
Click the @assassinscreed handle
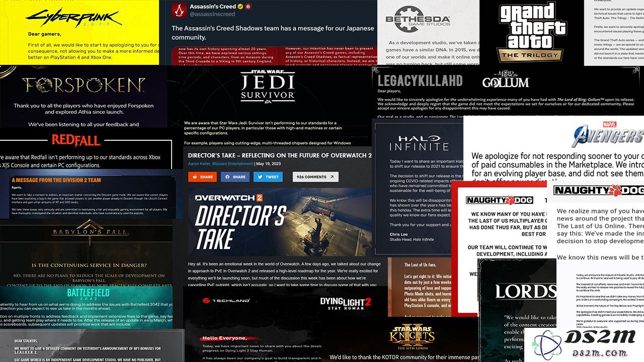point(212,14)
